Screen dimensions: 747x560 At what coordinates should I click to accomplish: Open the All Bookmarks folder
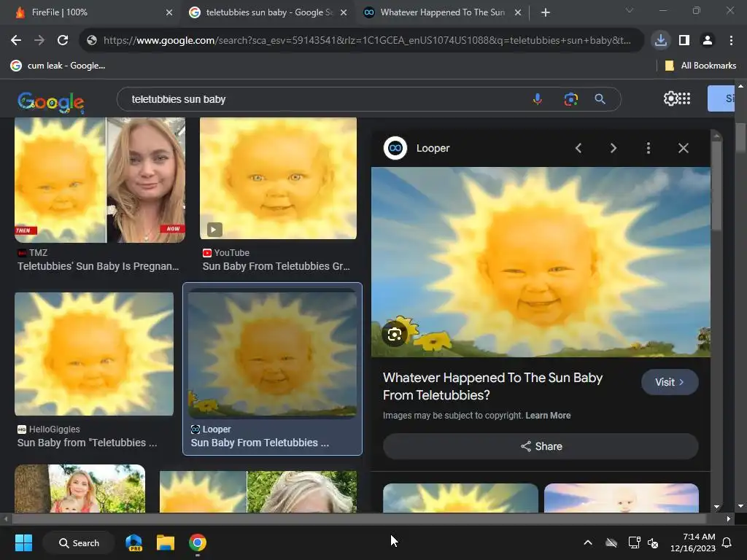click(x=700, y=66)
